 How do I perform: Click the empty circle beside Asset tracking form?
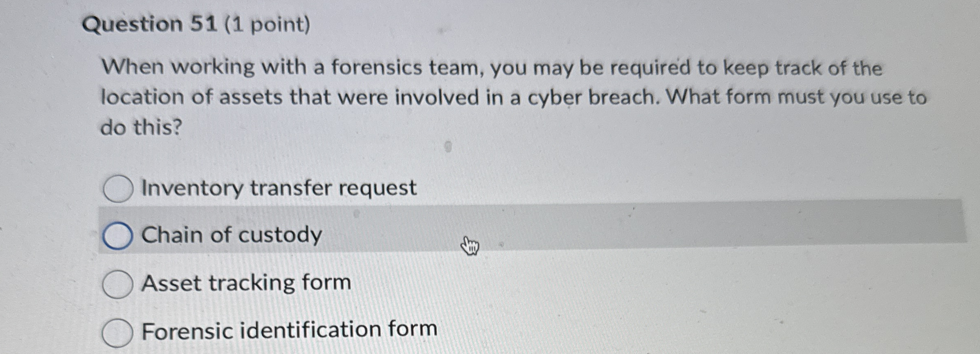[117, 283]
